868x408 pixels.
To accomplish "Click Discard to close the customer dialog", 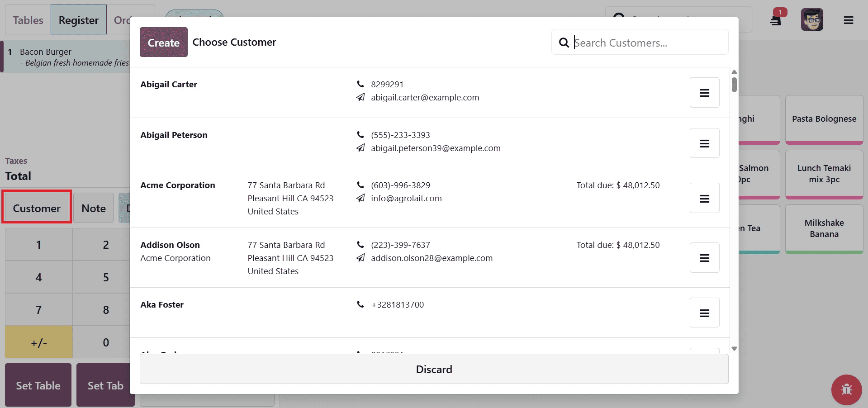I will click(433, 369).
